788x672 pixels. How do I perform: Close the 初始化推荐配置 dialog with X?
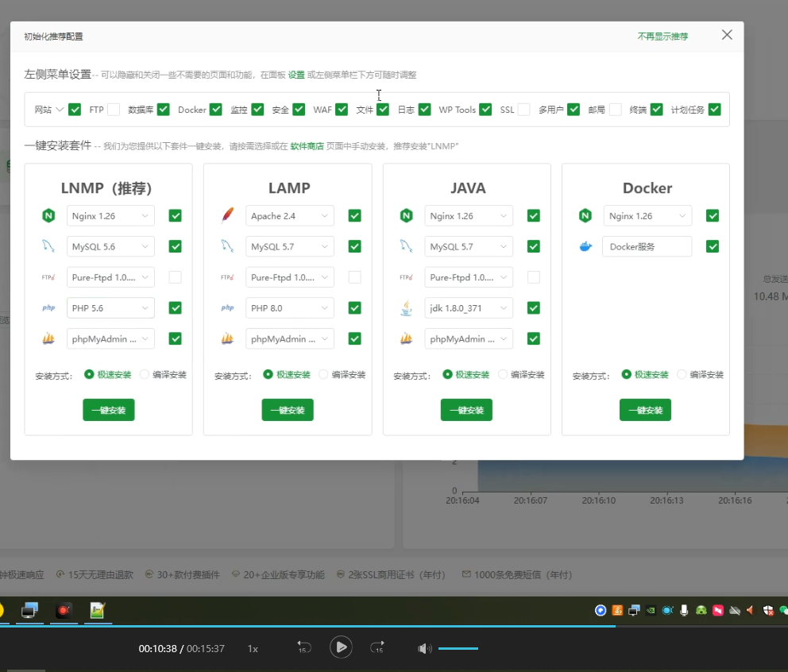(727, 35)
